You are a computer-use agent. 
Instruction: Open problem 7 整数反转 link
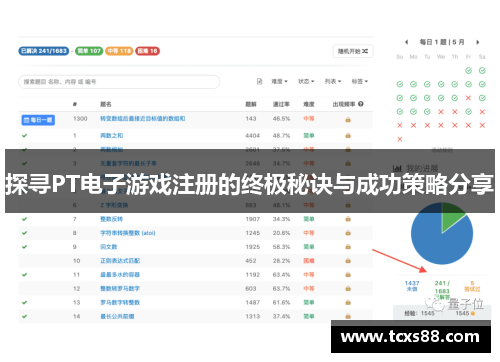112,219
